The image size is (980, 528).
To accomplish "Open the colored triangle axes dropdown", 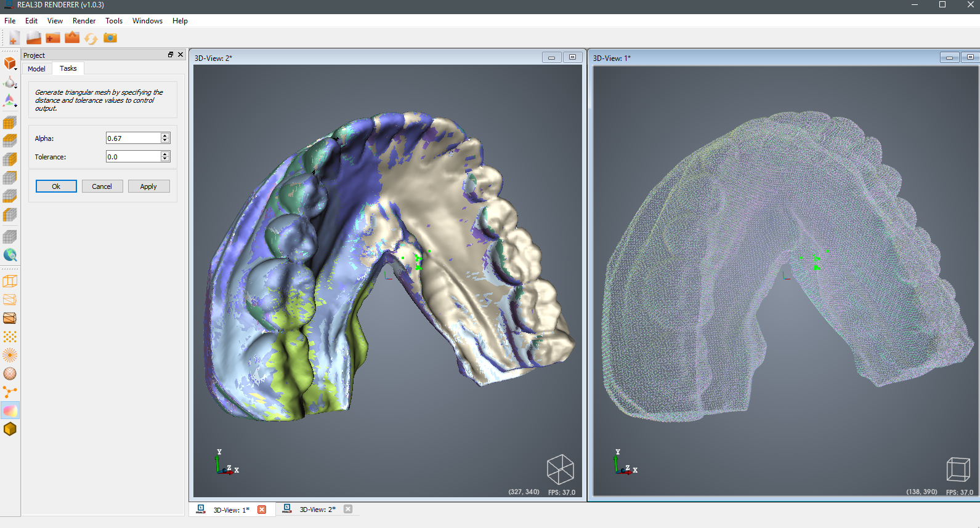I will [x=10, y=100].
